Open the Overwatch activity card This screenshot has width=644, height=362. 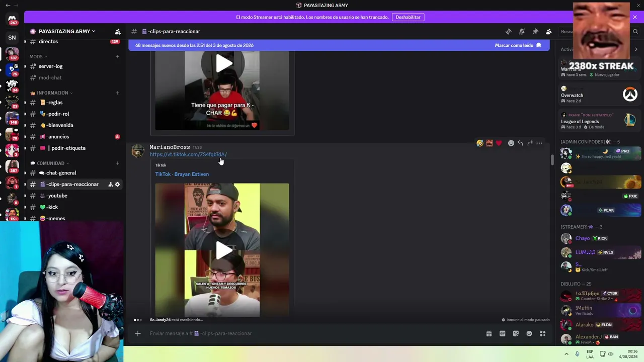tap(599, 95)
